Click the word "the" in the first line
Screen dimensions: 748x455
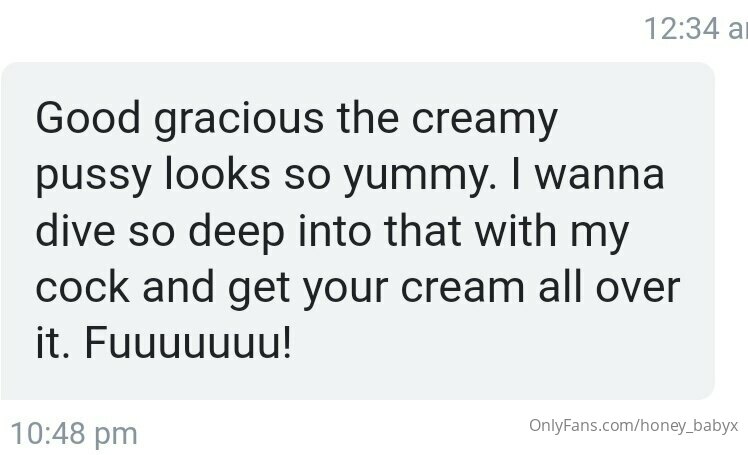click(367, 118)
